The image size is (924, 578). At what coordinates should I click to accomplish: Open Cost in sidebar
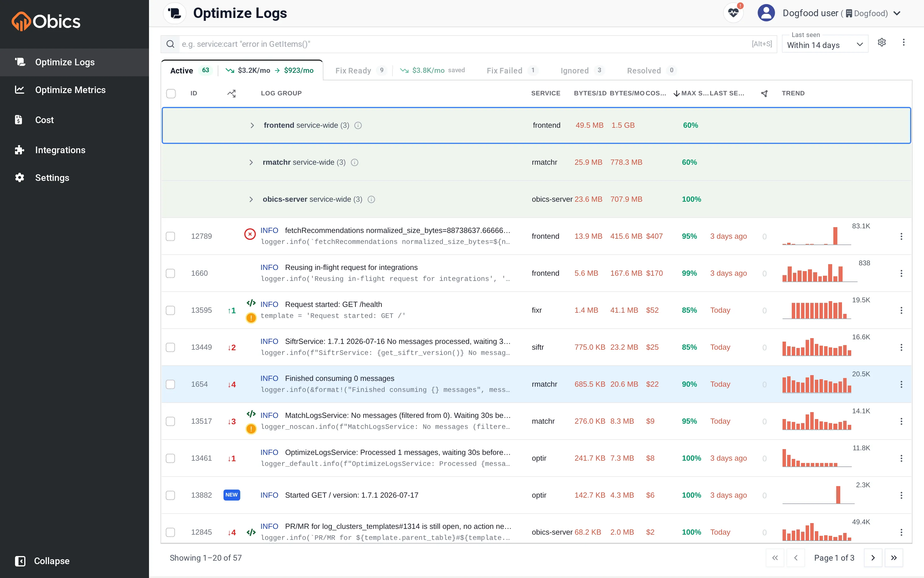(74, 120)
